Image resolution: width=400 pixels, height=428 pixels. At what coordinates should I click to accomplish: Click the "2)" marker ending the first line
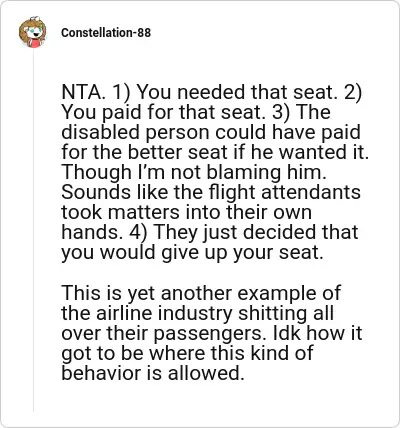353,92
